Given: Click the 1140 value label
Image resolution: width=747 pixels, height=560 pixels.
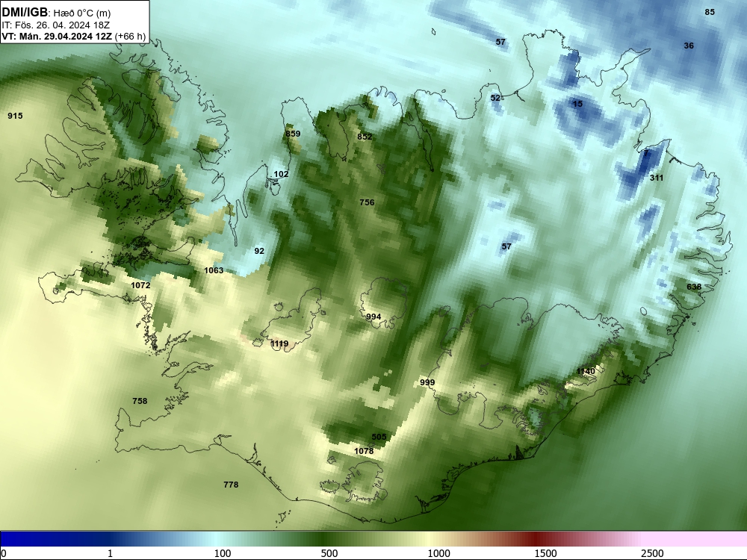Looking at the screenshot, I should click(586, 371).
